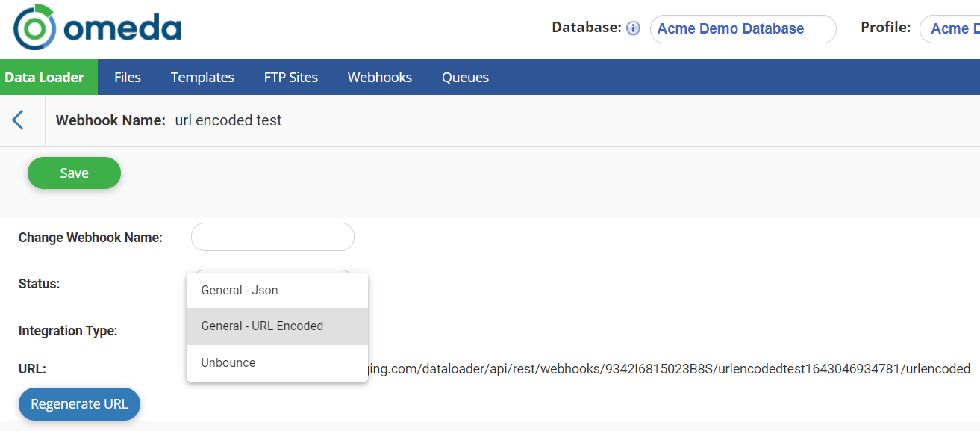Click the 'url encoded test' webhook title
This screenshot has width=980, height=431.
tap(228, 120)
